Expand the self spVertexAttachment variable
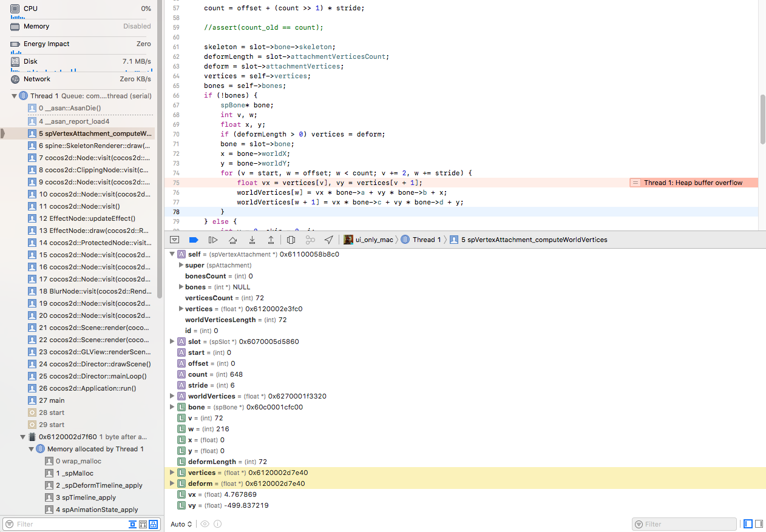 point(172,254)
